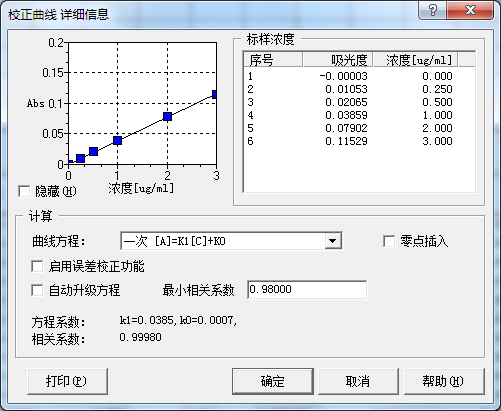This screenshot has height=411, width=501.
Task: Open the 曲线方程 dropdown list
Action: tap(333, 241)
